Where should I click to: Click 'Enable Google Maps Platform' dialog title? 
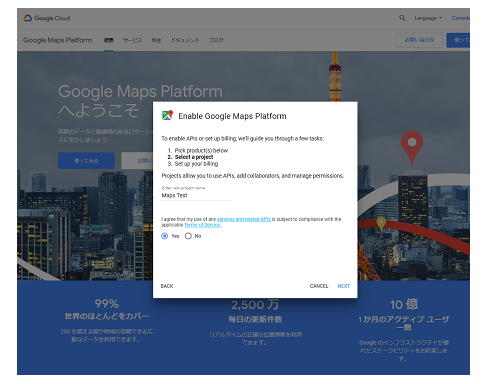point(232,116)
